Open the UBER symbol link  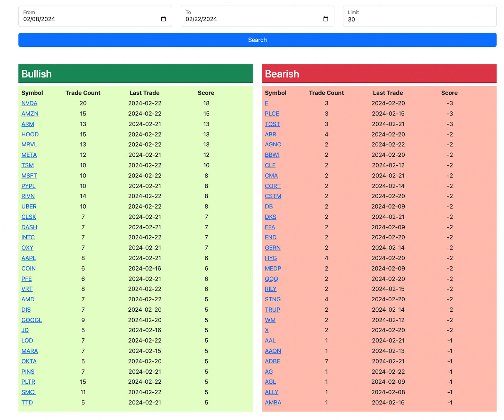[x=29, y=207]
